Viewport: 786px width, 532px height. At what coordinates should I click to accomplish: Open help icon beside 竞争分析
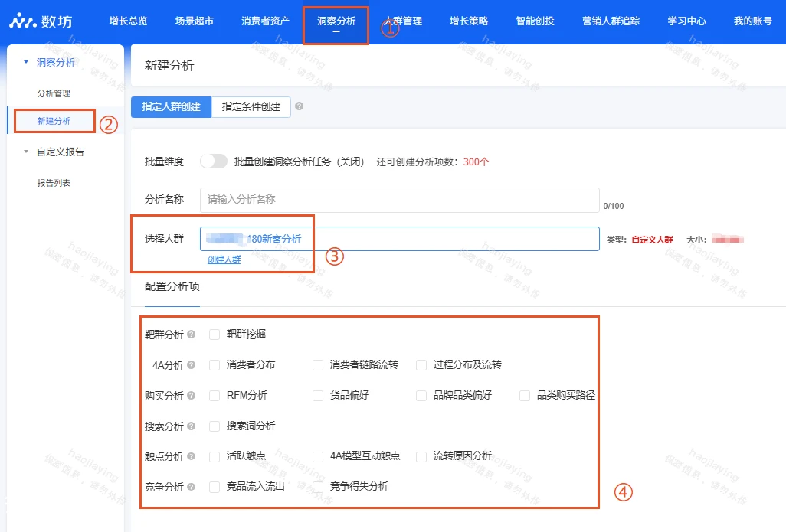point(191,486)
